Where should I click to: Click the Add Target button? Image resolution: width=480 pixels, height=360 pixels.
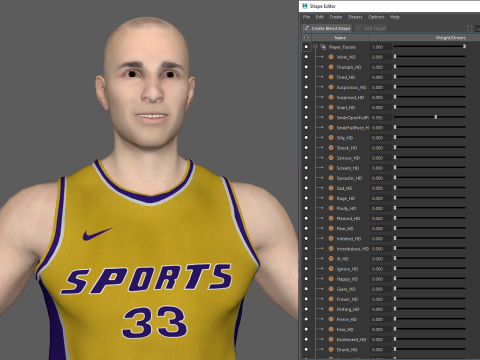pyautogui.click(x=371, y=28)
